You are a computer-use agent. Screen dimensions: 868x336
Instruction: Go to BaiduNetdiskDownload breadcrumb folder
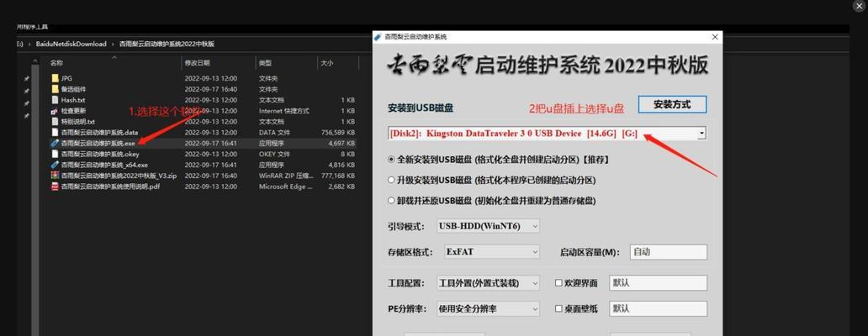[71, 44]
